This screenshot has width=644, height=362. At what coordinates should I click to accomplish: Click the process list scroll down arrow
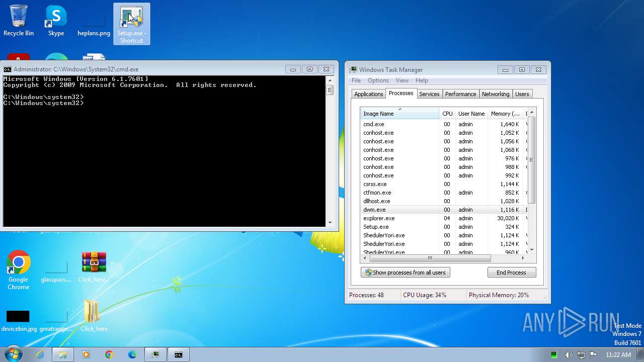click(x=531, y=250)
